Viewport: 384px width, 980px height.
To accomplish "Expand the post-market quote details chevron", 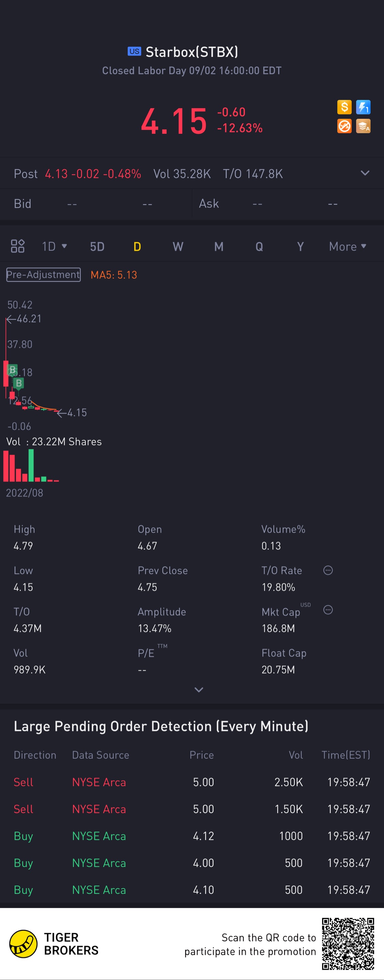I will [x=365, y=173].
